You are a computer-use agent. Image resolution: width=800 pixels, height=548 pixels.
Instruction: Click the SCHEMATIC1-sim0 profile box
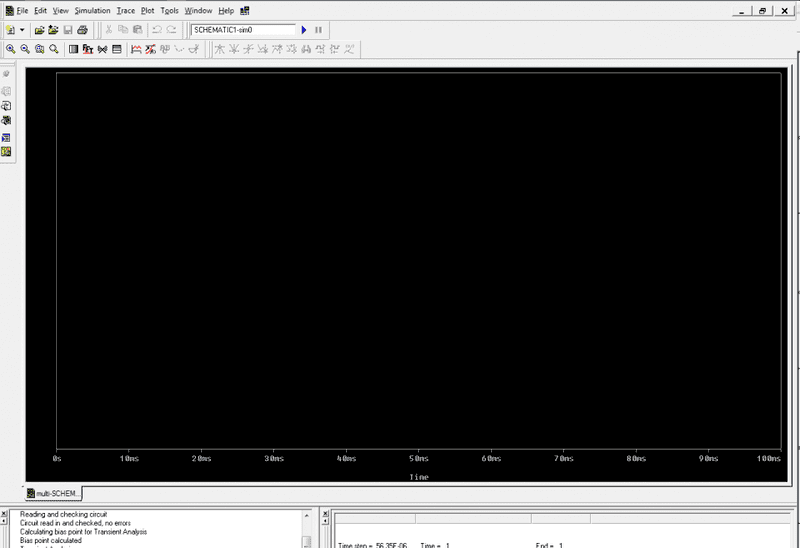[x=243, y=30]
